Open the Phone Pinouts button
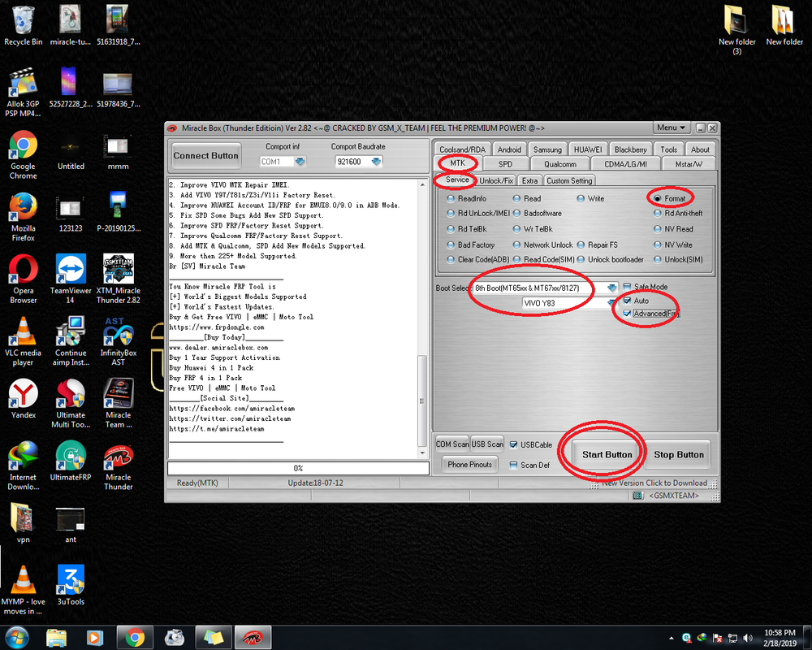812x650 pixels. [469, 465]
